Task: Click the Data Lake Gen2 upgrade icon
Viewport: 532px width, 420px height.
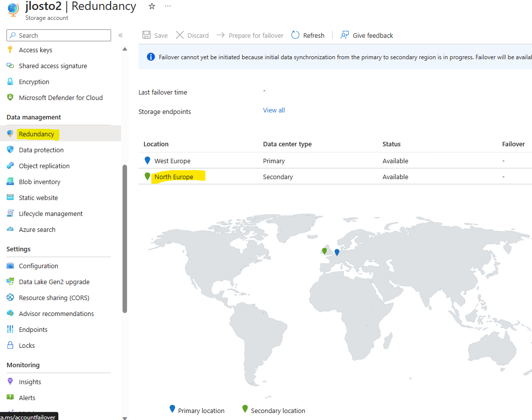Action: tap(10, 281)
